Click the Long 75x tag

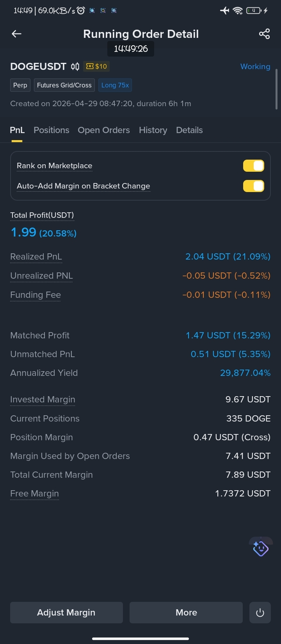click(115, 85)
